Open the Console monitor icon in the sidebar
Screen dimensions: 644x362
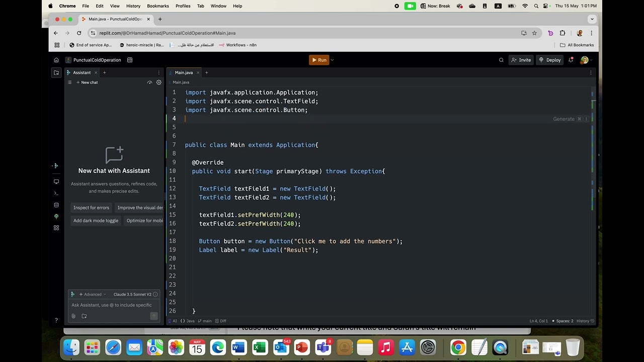(x=56, y=182)
